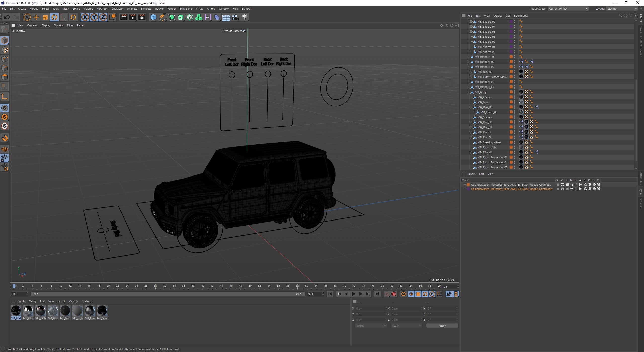644x352 pixels.
Task: Expand MB_Body tree item in outliner
Action: pyautogui.click(x=468, y=92)
